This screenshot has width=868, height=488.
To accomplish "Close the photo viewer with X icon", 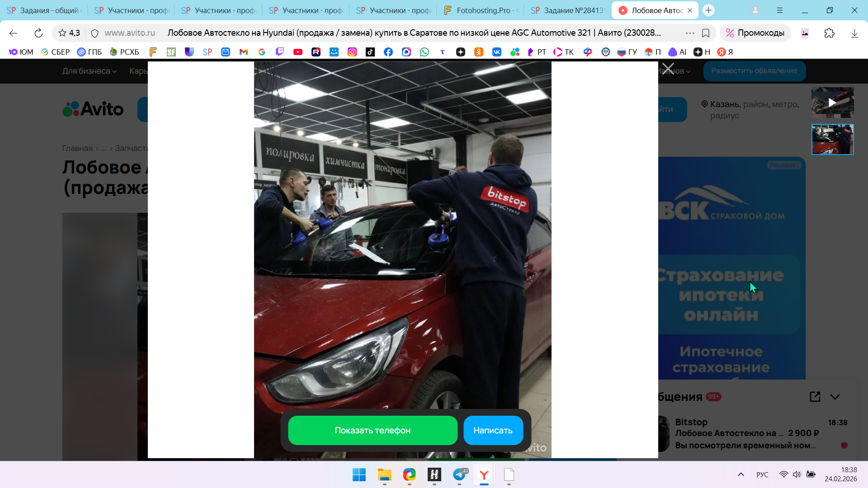I will pyautogui.click(x=668, y=70).
